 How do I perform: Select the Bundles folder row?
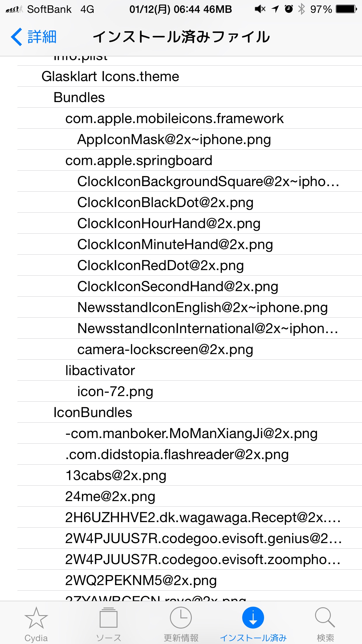(x=189, y=97)
